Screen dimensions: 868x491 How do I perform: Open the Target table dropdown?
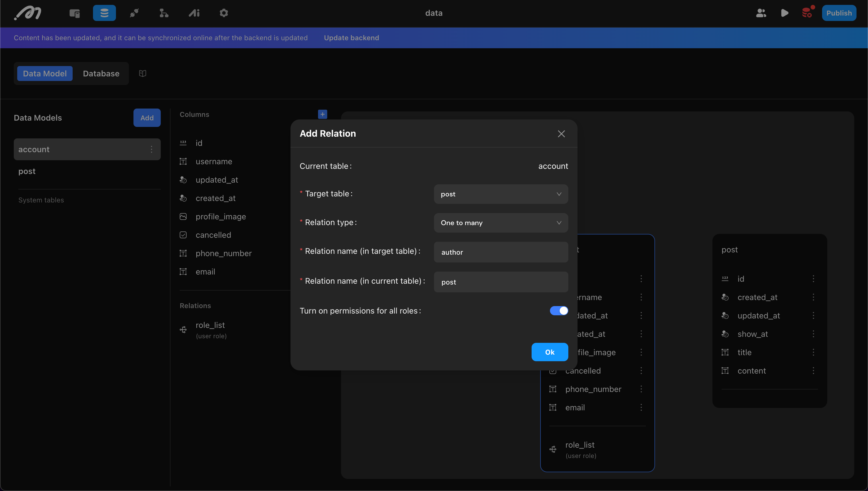501,194
